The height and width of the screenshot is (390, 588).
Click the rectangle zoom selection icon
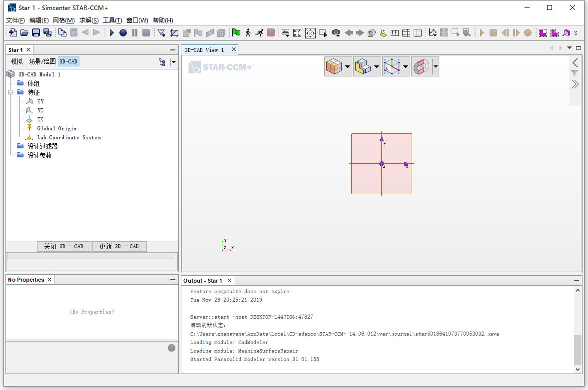[x=323, y=32]
